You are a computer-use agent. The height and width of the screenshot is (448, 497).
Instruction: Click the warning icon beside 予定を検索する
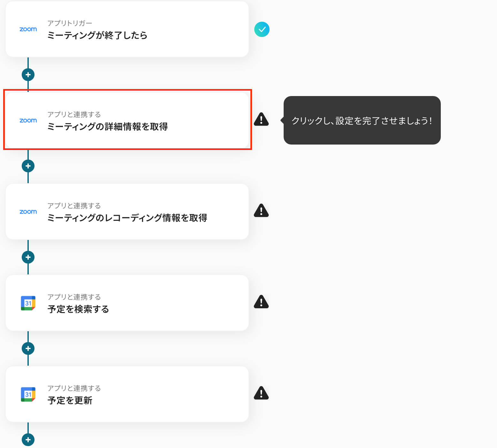pos(261,302)
